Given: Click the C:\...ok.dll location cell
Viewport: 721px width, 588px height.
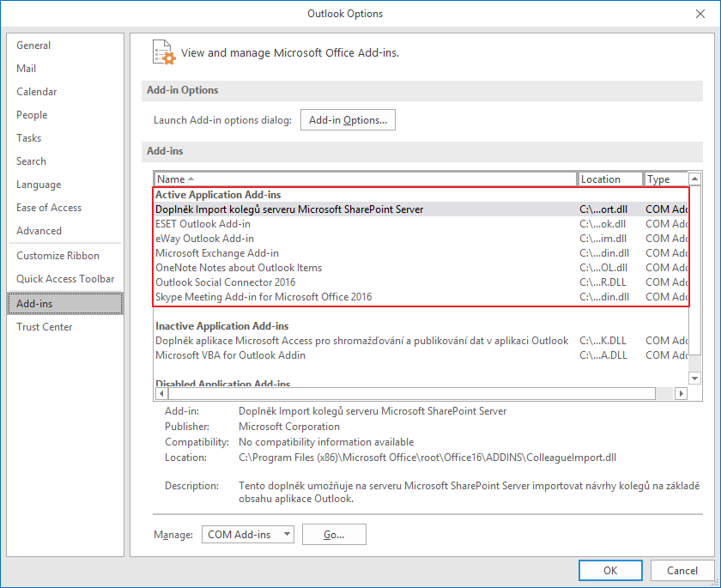Looking at the screenshot, I should click(x=603, y=224).
